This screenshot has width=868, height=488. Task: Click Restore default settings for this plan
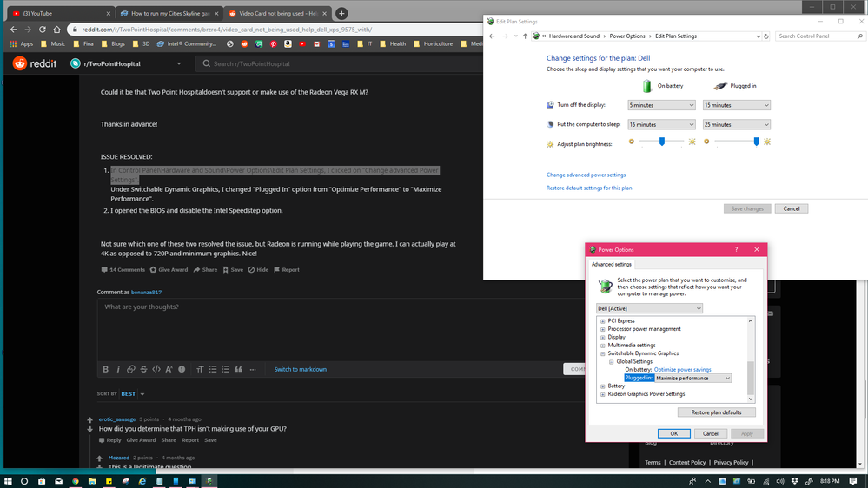click(589, 188)
